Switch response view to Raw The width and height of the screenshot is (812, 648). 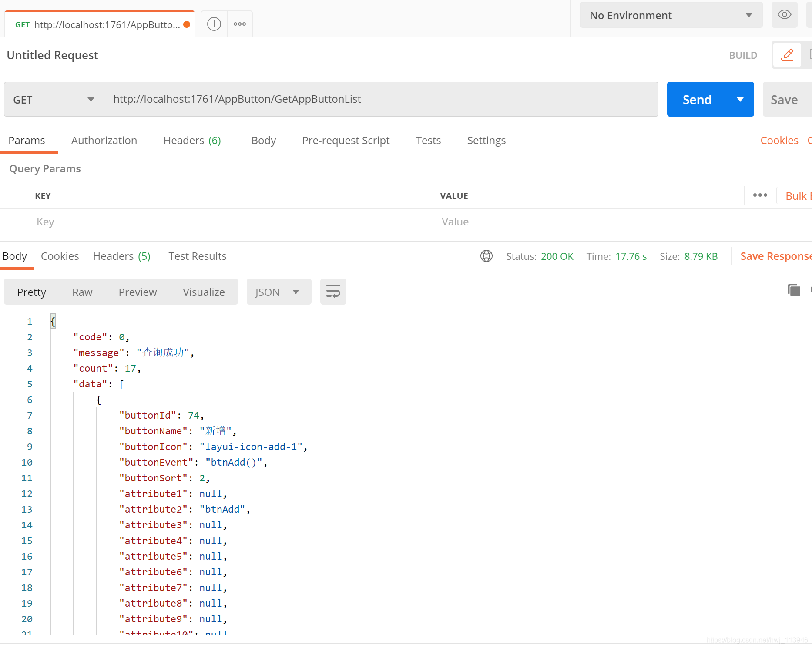coord(82,292)
